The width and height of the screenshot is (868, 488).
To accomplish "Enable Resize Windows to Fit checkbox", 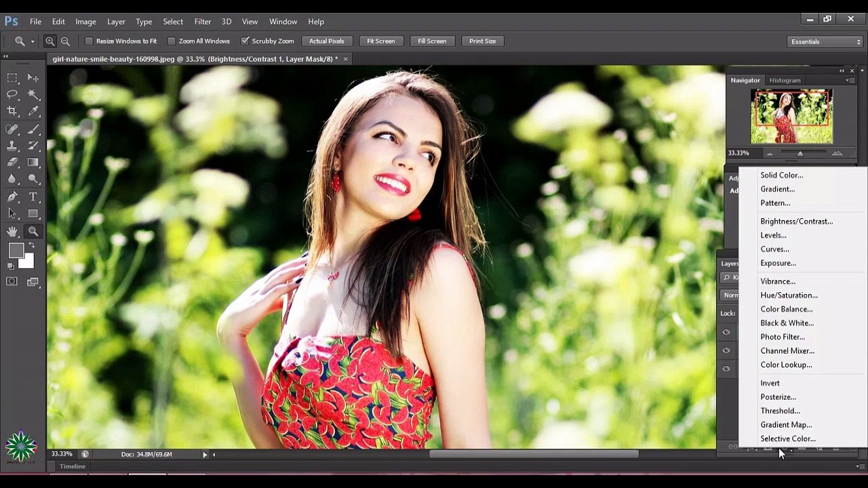I will (88, 41).
